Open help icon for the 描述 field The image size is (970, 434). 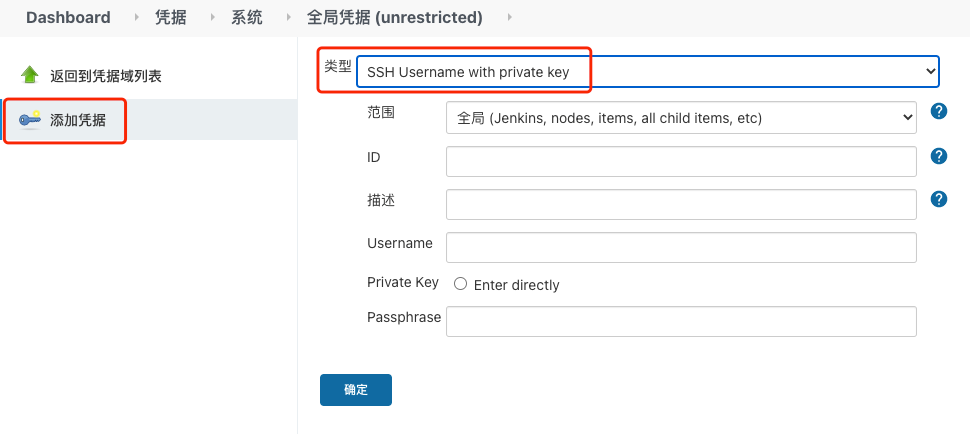click(x=939, y=199)
